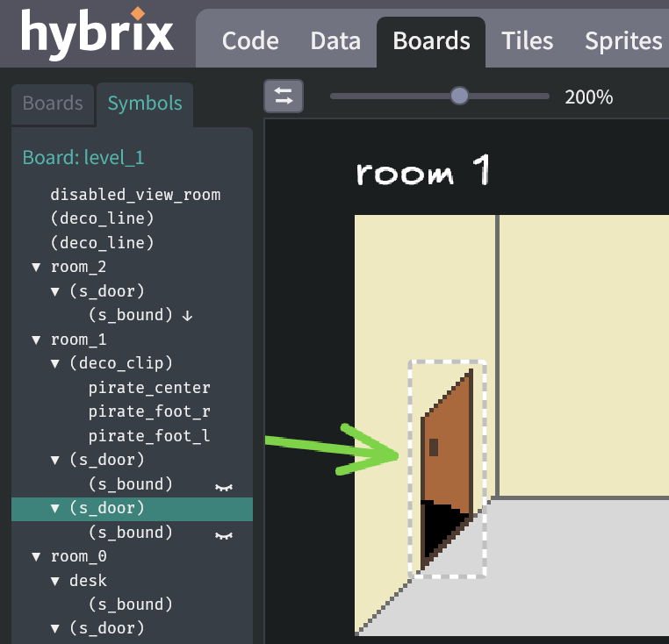Select the Boards main tab
Viewport: 669px width, 644px height.
[x=431, y=41]
